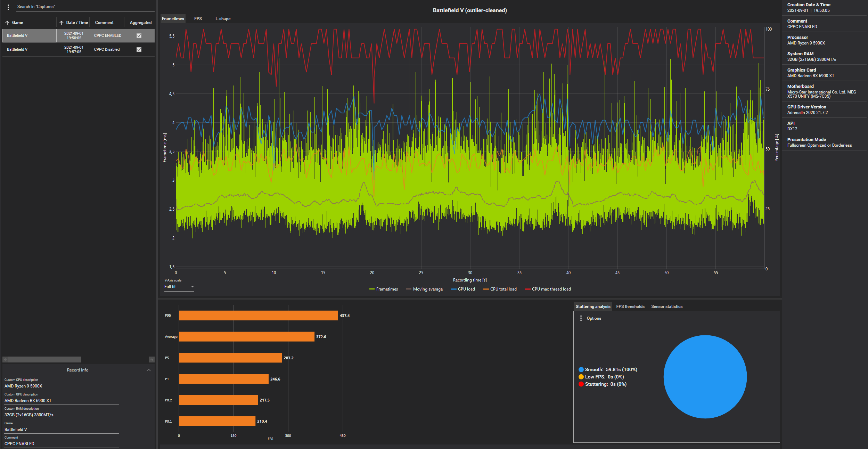The height and width of the screenshot is (449, 868).
Task: Click the horizontal scrollbar left arrow
Action: coord(6,359)
